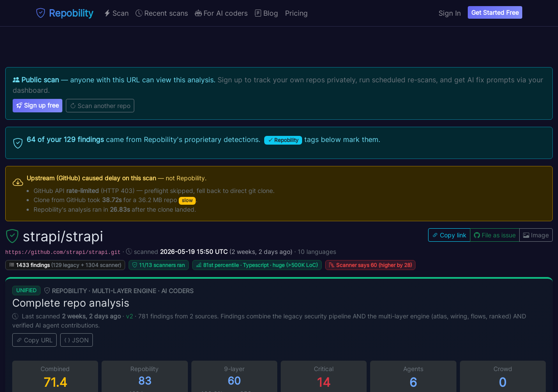Click the shield icon beside findings notice
Viewport: 558px width, 392px height.
(18, 143)
